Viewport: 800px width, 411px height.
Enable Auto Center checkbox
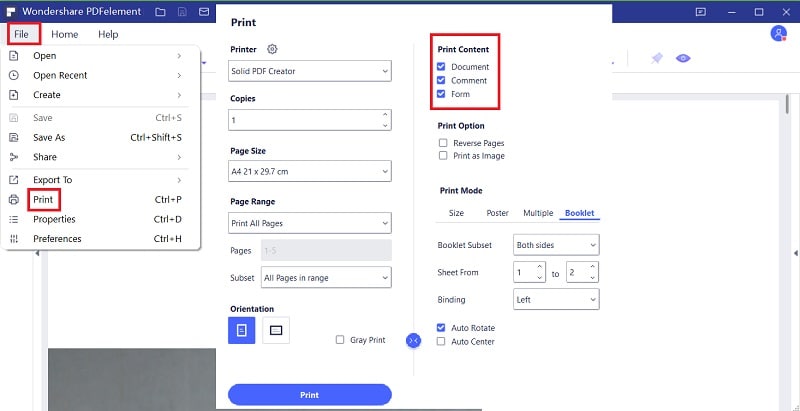441,342
